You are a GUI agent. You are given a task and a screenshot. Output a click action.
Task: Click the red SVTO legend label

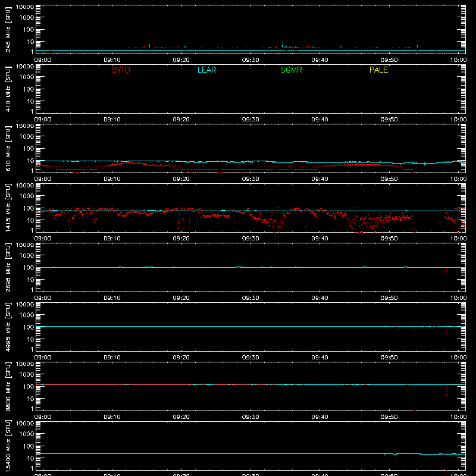click(121, 70)
